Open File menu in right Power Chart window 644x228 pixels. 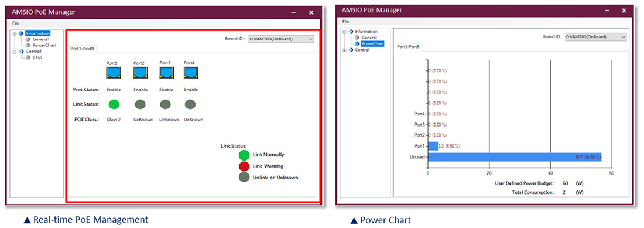coord(346,21)
